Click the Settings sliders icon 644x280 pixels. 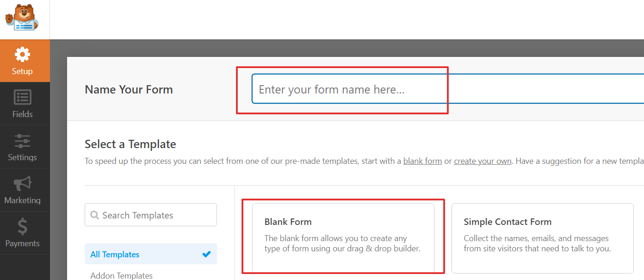(x=22, y=141)
